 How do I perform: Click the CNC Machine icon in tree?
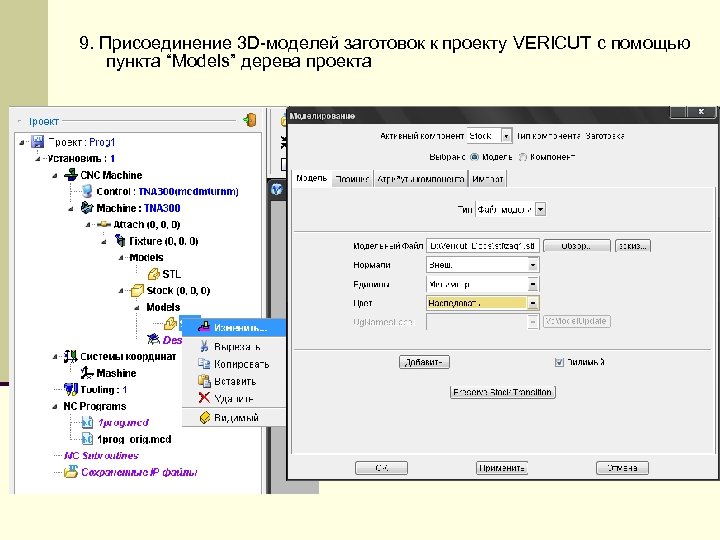pyautogui.click(x=71, y=174)
